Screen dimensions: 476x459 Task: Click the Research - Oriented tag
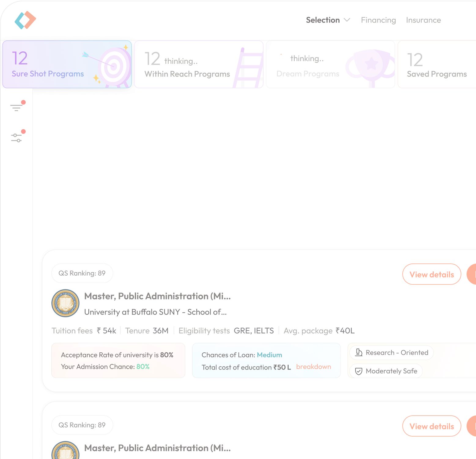click(391, 353)
